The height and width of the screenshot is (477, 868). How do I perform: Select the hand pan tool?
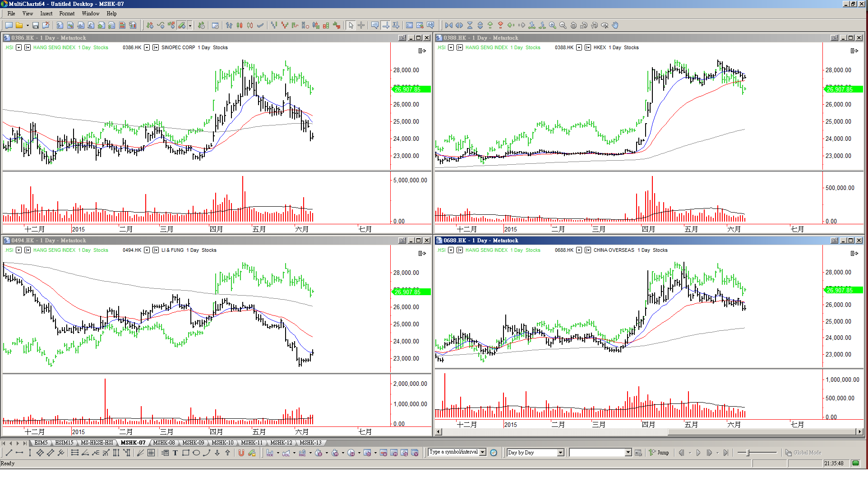(615, 26)
